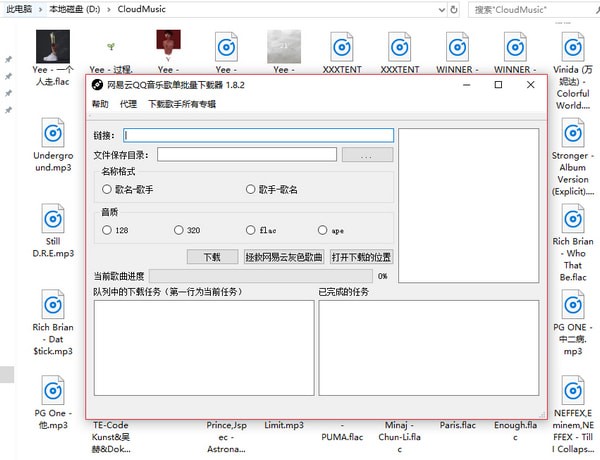Minimize the downloader window

point(466,85)
